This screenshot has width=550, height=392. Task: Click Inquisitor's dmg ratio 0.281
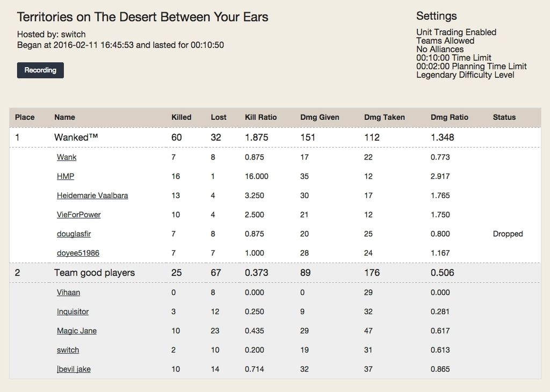pos(440,311)
